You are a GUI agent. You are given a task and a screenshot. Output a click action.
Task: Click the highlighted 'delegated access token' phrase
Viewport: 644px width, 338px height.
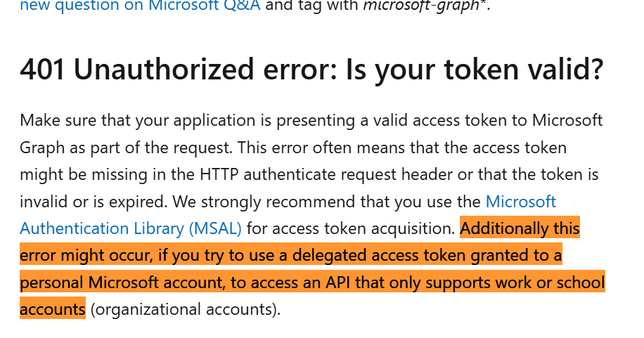[x=379, y=255]
